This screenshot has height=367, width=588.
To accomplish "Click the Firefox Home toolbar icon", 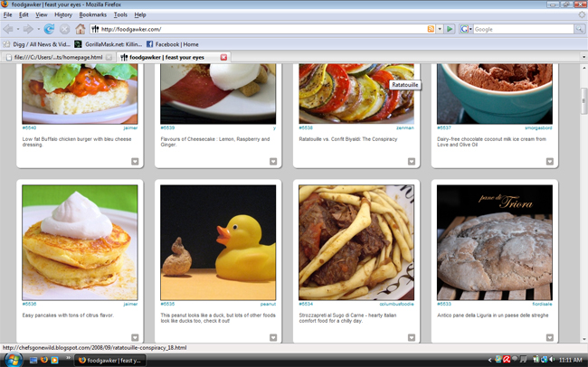I will (81, 29).
